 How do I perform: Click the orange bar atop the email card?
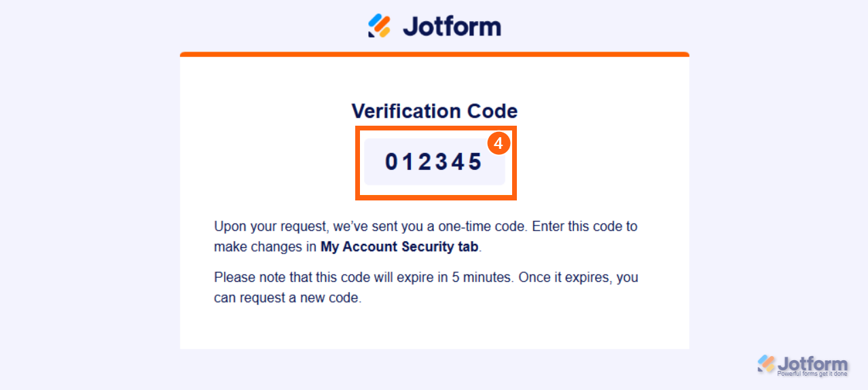click(x=435, y=54)
